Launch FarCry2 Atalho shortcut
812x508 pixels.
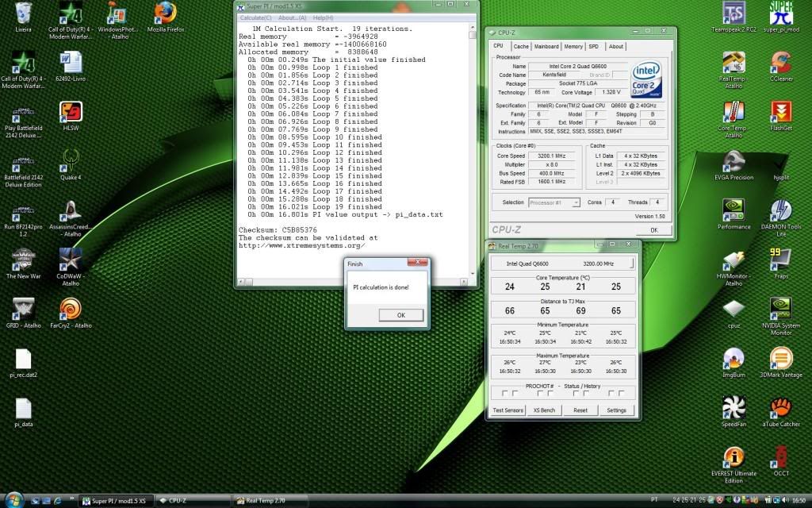(x=71, y=310)
